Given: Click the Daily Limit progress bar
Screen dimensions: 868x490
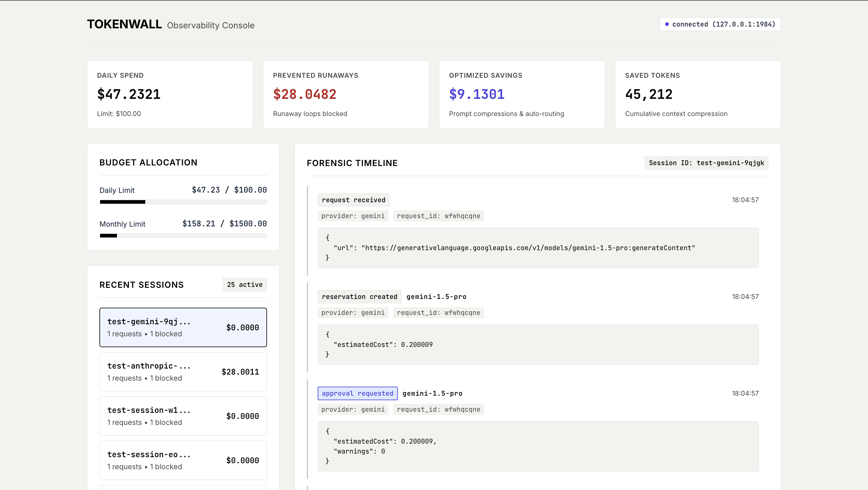Looking at the screenshot, I should pyautogui.click(x=183, y=202).
